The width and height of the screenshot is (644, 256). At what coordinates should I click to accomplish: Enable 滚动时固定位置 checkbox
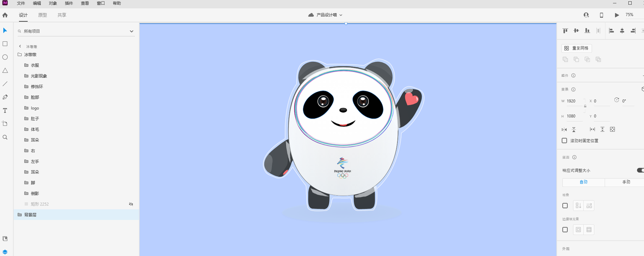pyautogui.click(x=564, y=140)
